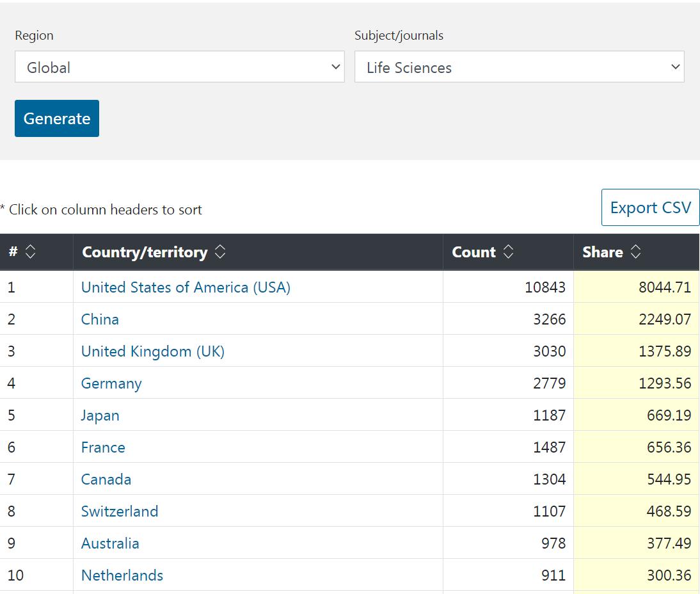Select the Japan link in table

[100, 415]
